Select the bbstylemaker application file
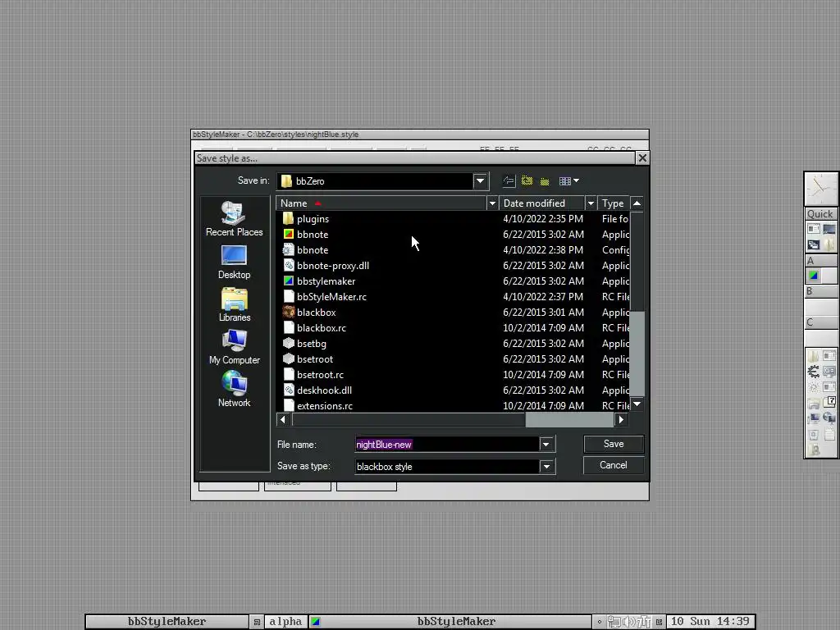The image size is (840, 630). [326, 281]
